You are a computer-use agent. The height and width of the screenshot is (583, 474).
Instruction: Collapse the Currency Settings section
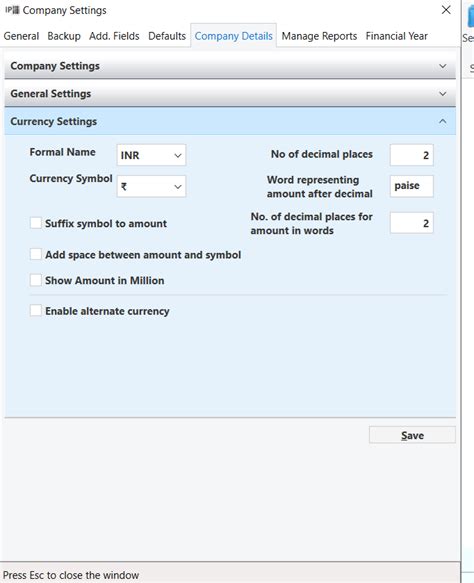230,122
